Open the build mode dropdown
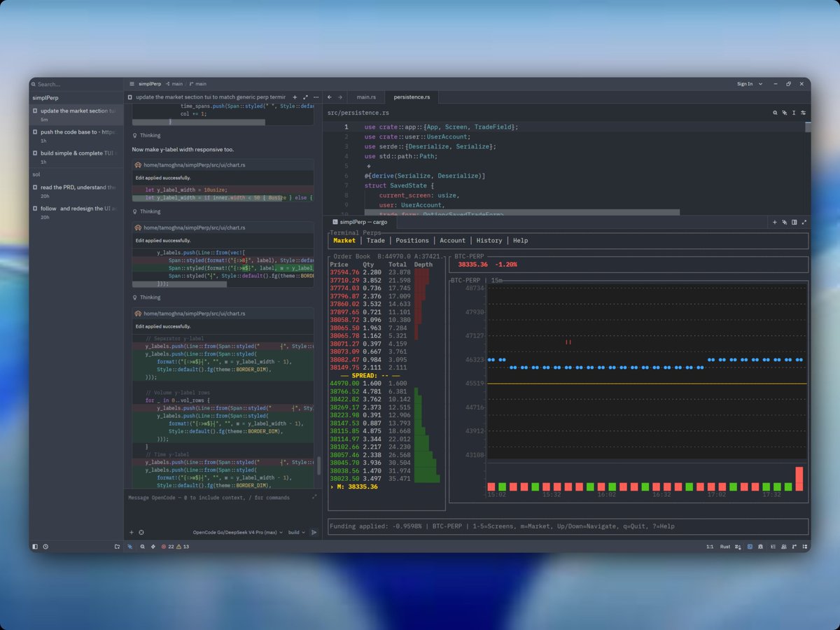The height and width of the screenshot is (630, 840). [x=296, y=532]
